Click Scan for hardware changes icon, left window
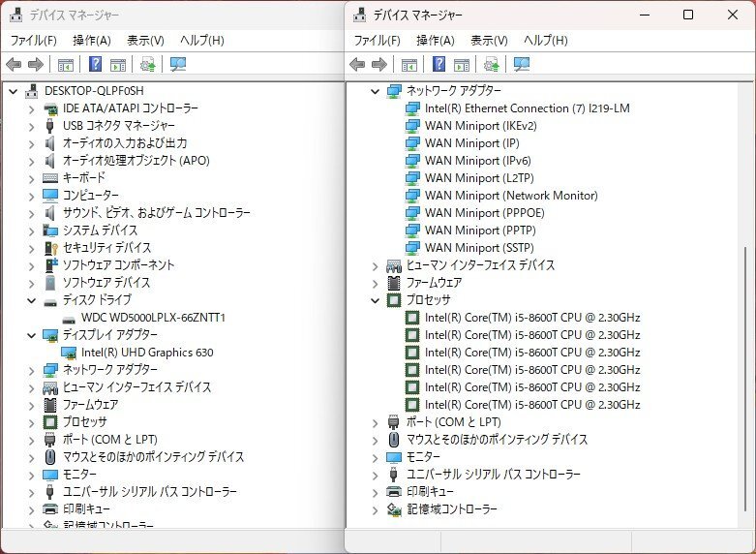The height and width of the screenshot is (554, 756). click(178, 64)
